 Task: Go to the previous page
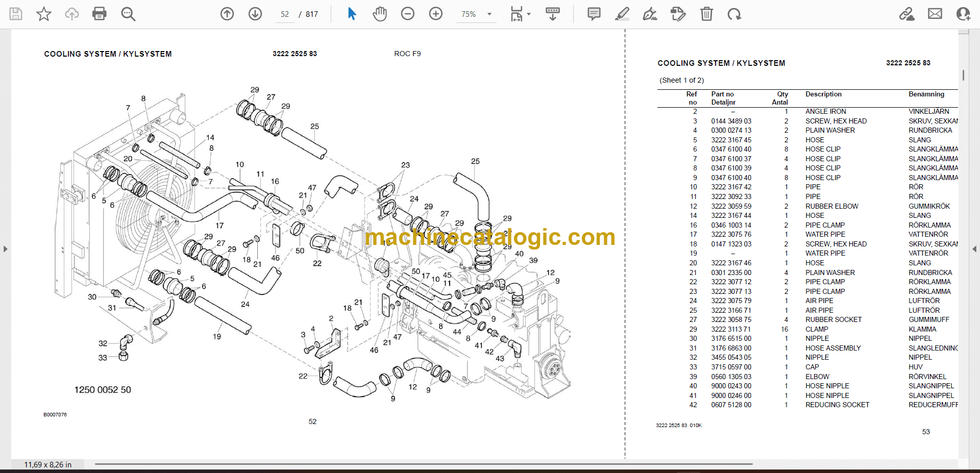click(227, 14)
